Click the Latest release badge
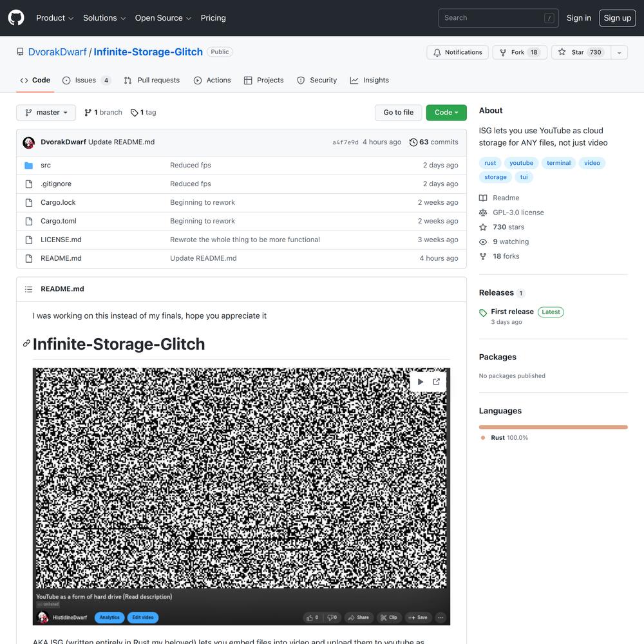This screenshot has height=644, width=644. pos(551,312)
